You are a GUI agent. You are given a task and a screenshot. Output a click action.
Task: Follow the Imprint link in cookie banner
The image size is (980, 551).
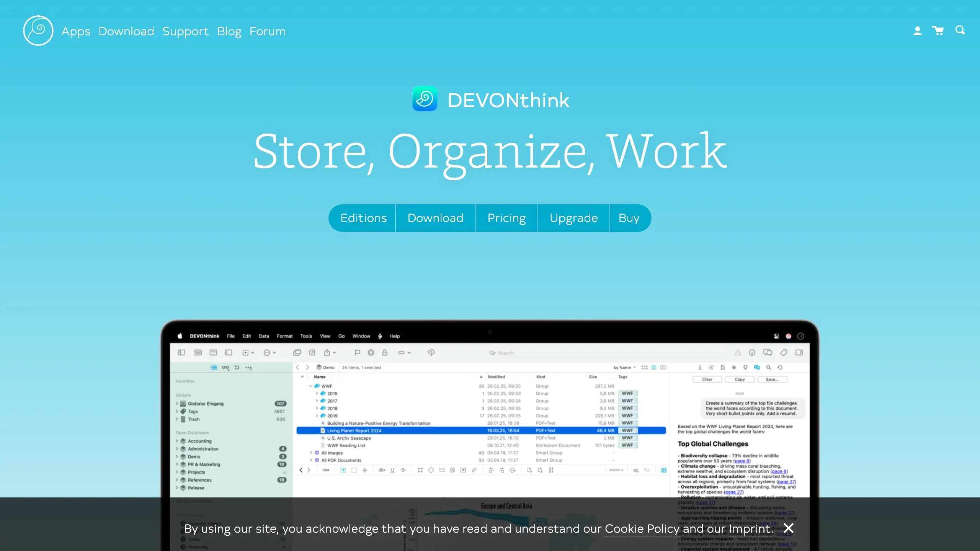[x=750, y=529]
